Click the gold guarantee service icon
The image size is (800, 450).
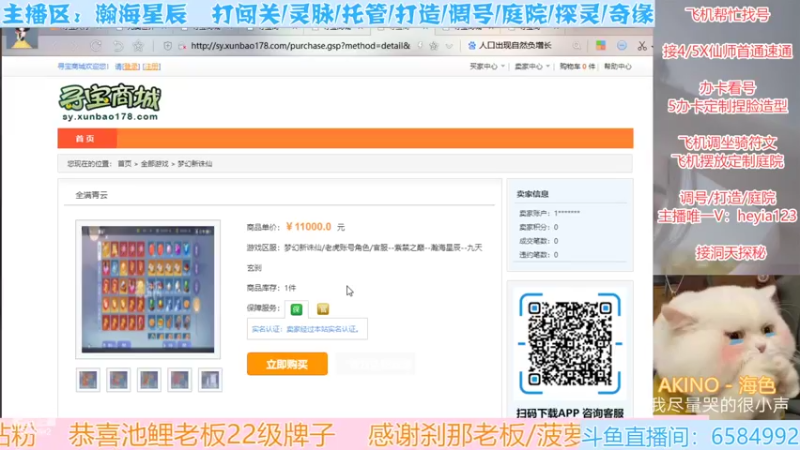click(x=322, y=309)
